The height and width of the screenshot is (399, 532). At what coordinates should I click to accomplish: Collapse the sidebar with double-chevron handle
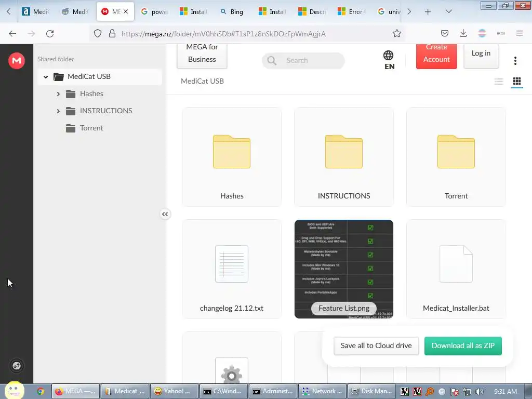[x=165, y=214]
